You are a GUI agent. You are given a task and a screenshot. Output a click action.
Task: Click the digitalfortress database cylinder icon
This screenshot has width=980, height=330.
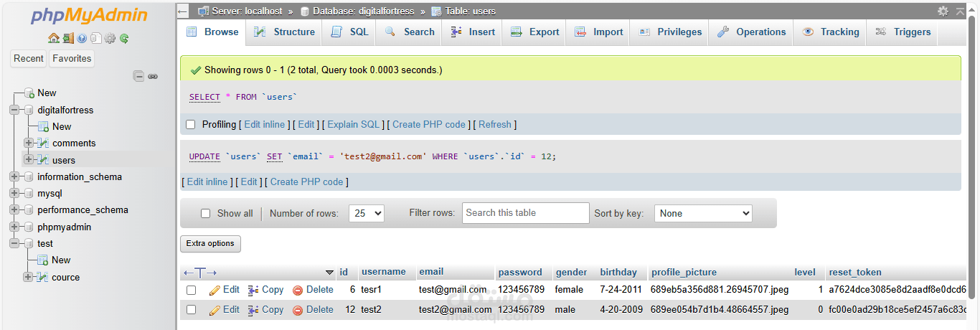click(x=29, y=110)
